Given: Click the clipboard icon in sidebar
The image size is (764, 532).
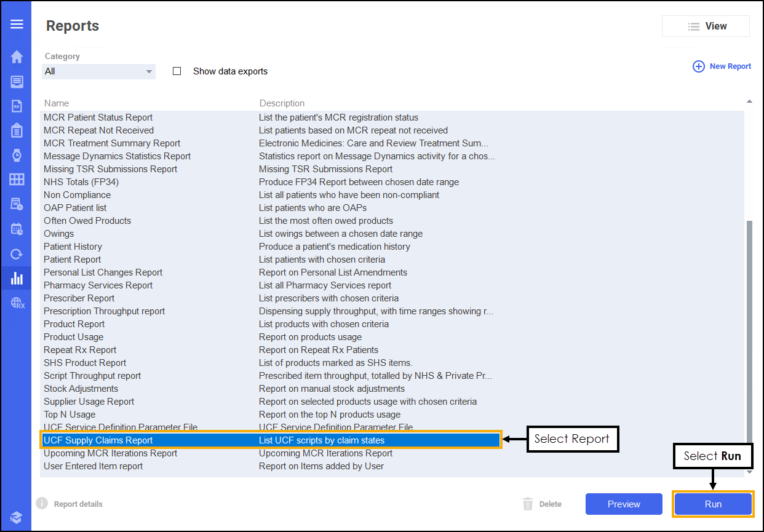Looking at the screenshot, I should click(17, 130).
